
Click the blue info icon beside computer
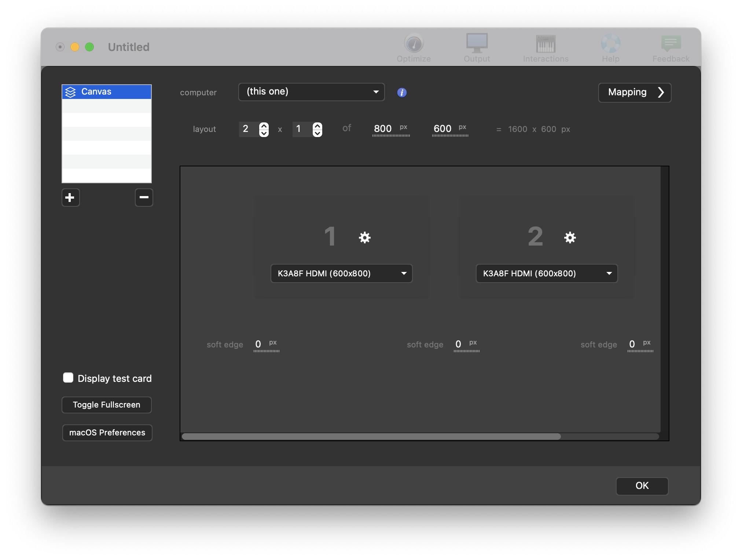(402, 92)
